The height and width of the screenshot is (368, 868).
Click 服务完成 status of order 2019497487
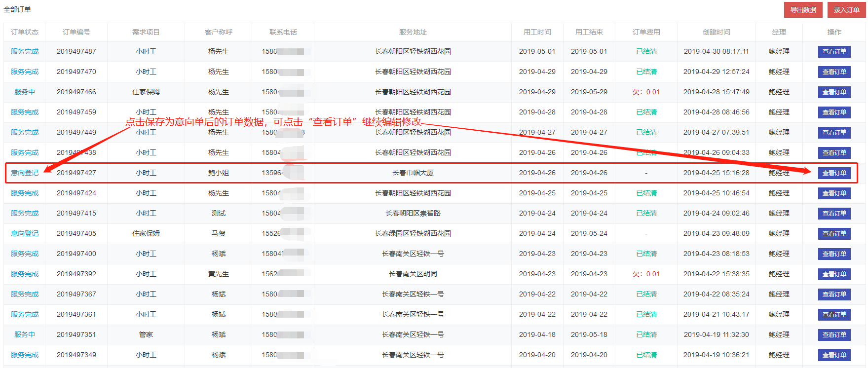point(25,51)
